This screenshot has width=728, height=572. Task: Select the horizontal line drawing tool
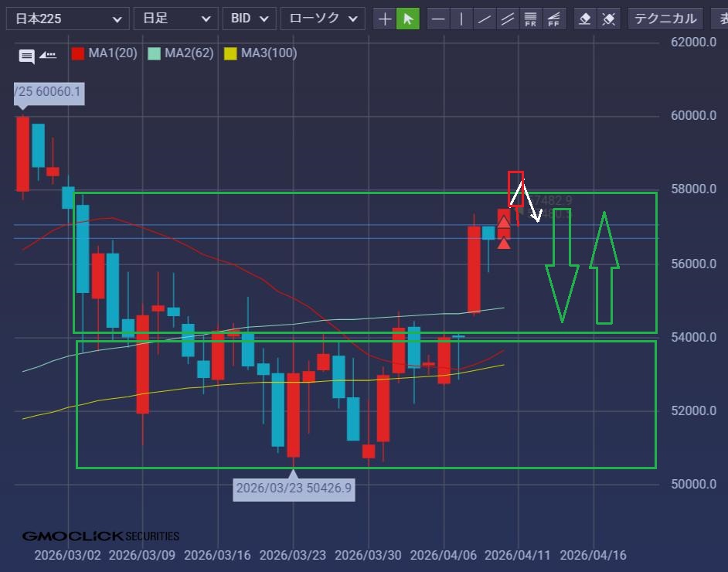click(x=438, y=19)
